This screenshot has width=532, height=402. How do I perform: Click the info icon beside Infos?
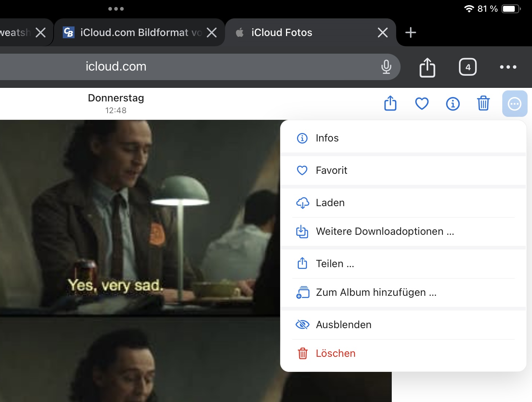302,138
